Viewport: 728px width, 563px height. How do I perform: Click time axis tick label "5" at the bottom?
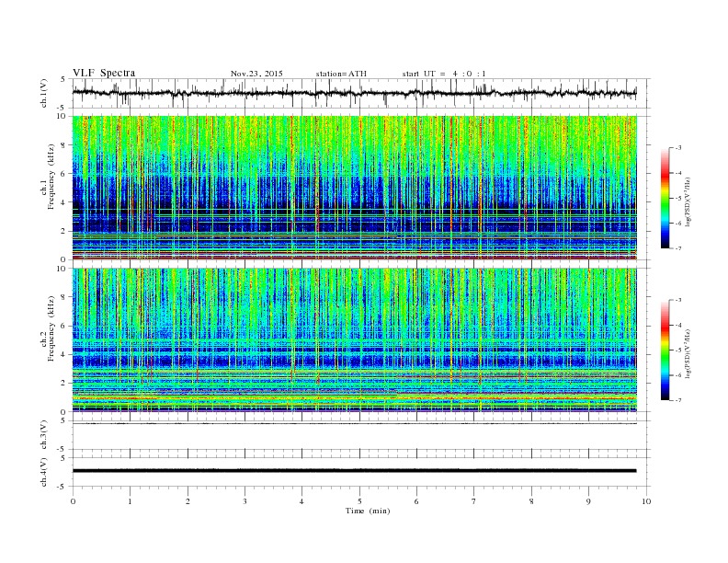pos(359,501)
